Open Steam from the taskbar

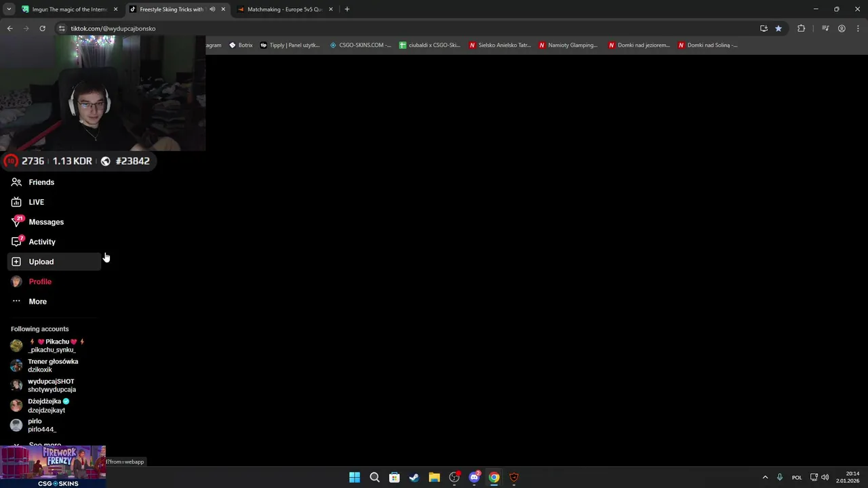414,477
